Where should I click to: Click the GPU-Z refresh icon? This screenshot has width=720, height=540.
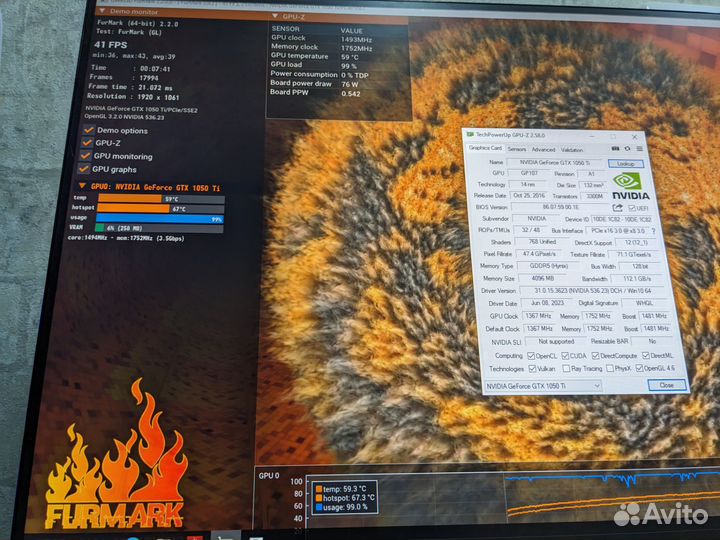(x=627, y=149)
